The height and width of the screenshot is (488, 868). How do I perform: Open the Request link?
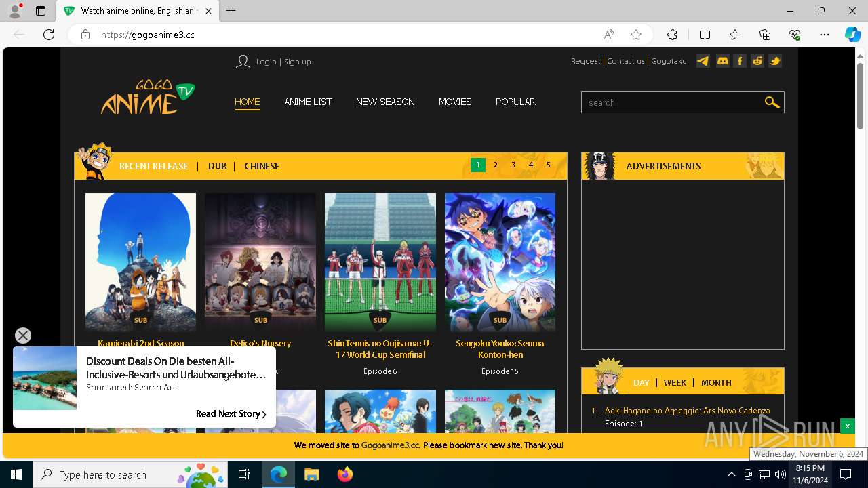pyautogui.click(x=586, y=61)
